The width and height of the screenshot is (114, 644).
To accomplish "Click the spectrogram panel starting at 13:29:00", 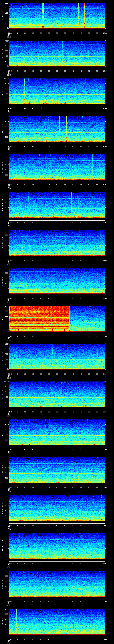I will tap(57, 584).
